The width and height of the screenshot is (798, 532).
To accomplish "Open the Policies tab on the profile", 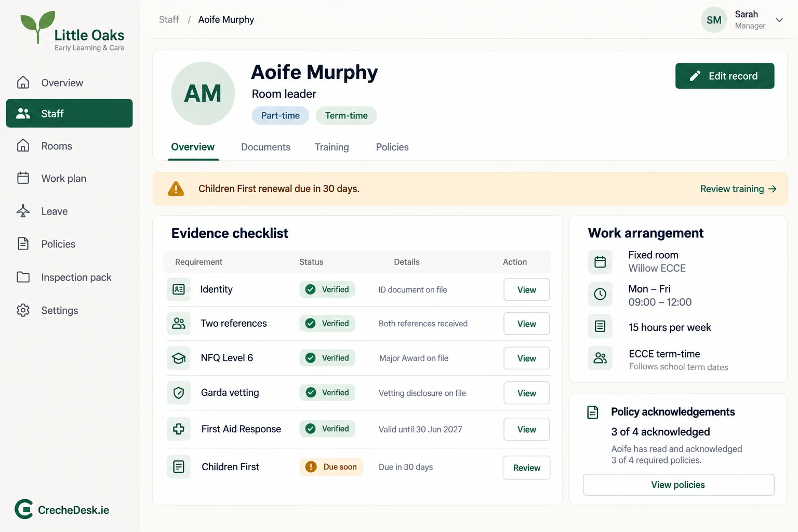I will click(x=392, y=147).
